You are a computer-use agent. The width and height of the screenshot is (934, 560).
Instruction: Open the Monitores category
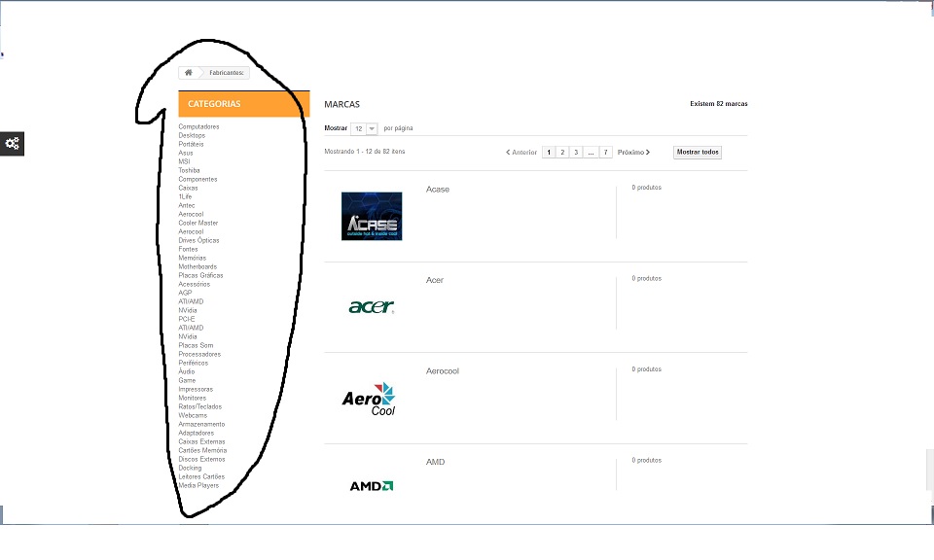pos(193,399)
